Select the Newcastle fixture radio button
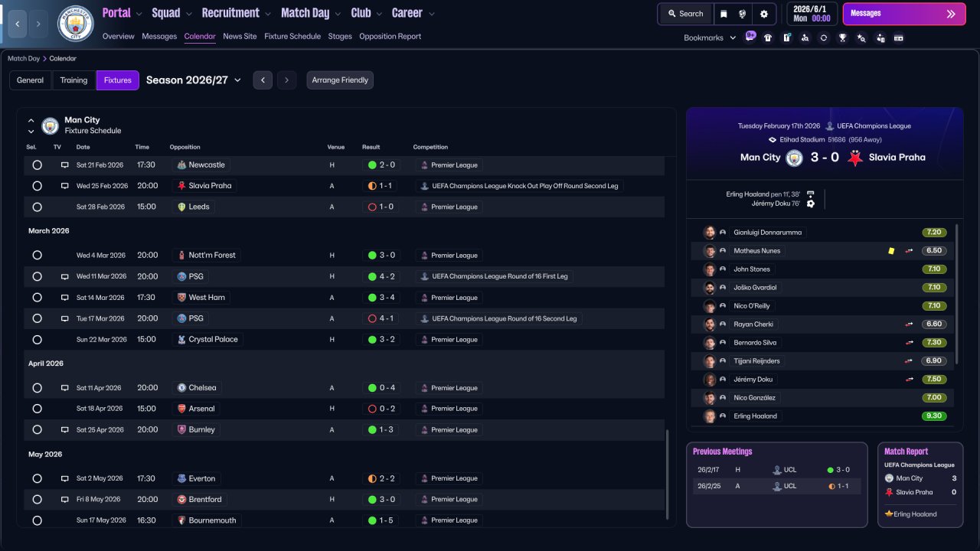The image size is (980, 551). pyautogui.click(x=37, y=165)
